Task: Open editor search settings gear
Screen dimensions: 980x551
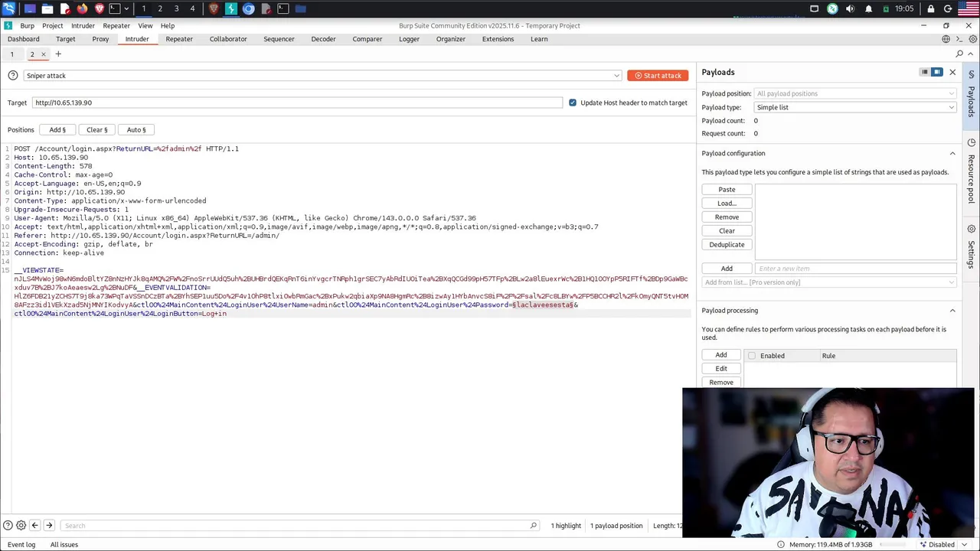Action: pyautogui.click(x=21, y=525)
